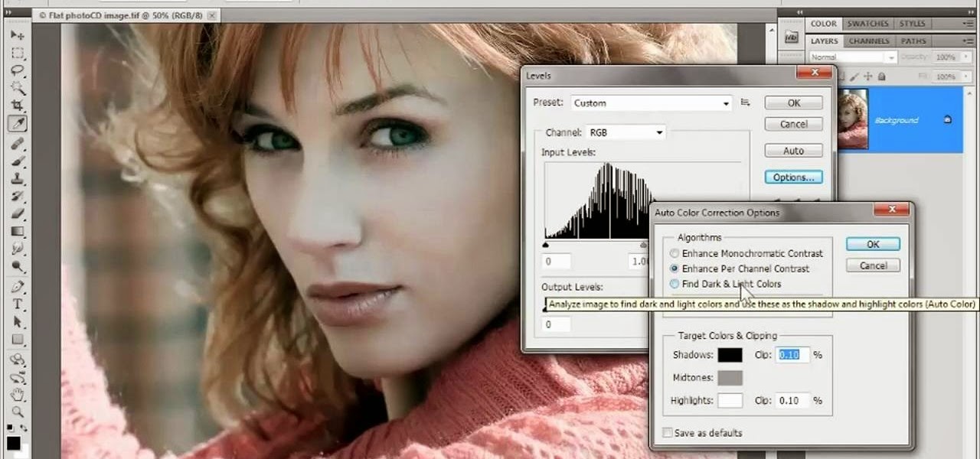Image resolution: width=980 pixels, height=459 pixels.
Task: Select the Horizontal Type tool
Action: (x=17, y=304)
